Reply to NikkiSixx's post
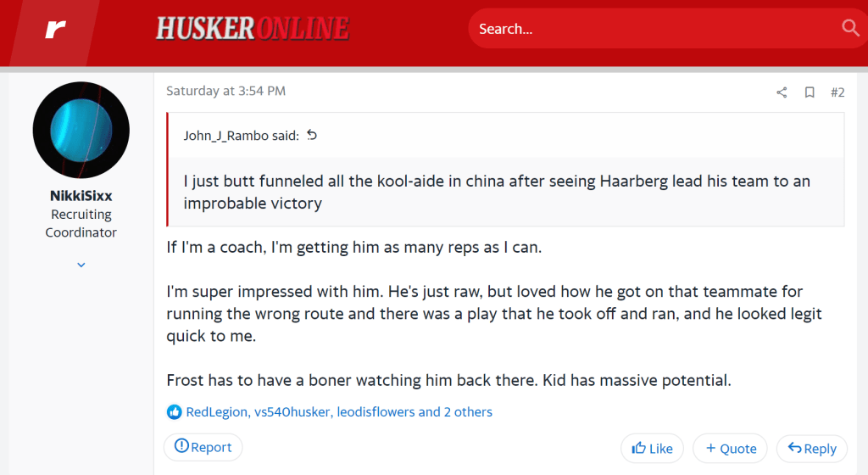Viewport: 868px width, 475px height. 811,449
